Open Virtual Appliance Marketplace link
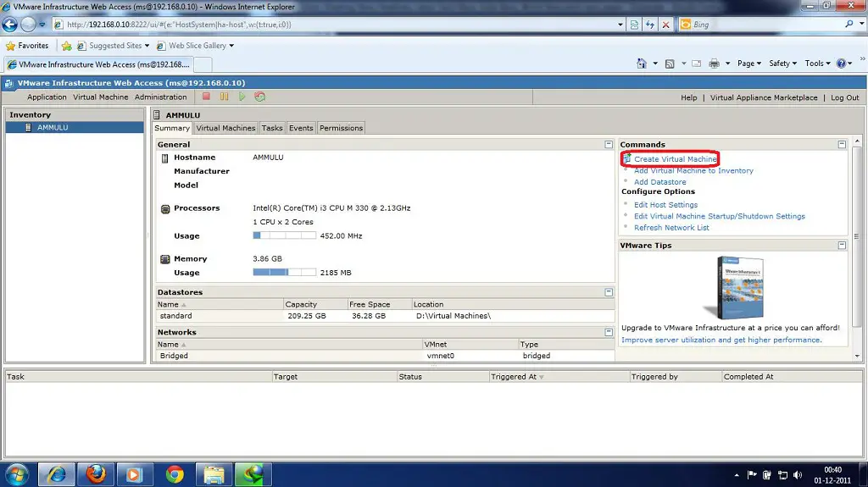 point(764,97)
